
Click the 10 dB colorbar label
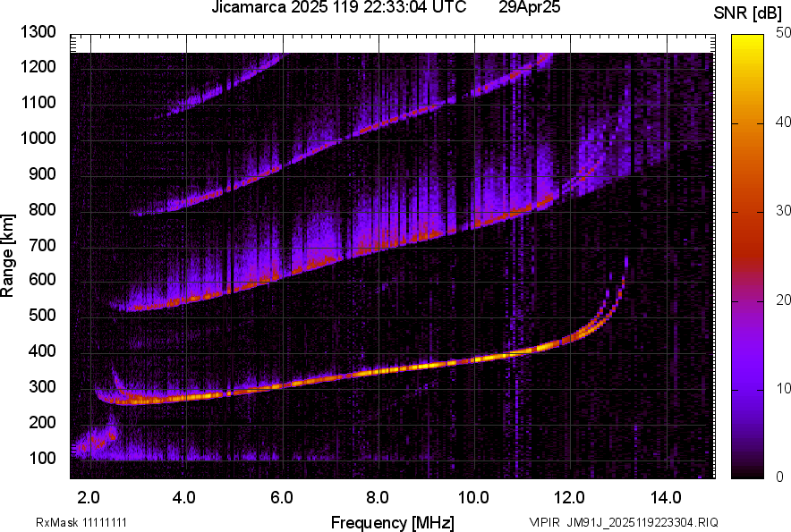click(784, 389)
